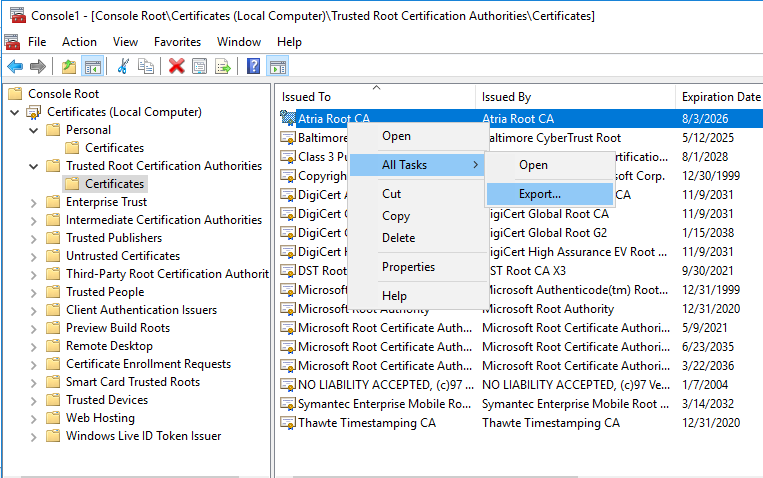This screenshot has height=478, width=763.
Task: Click the Copy toolbar icon
Action: coord(145,66)
